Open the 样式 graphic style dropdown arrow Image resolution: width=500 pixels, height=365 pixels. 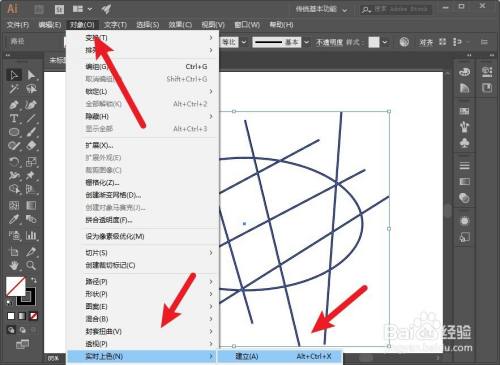[385, 42]
